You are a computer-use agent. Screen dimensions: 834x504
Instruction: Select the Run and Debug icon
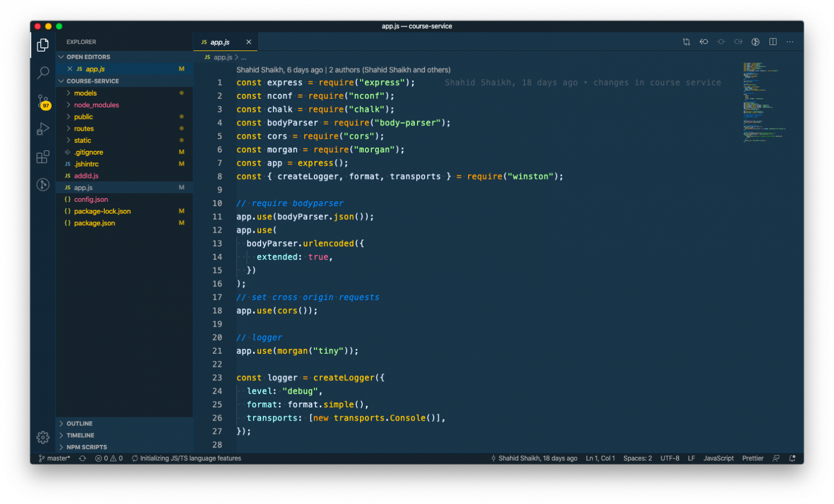click(x=43, y=129)
